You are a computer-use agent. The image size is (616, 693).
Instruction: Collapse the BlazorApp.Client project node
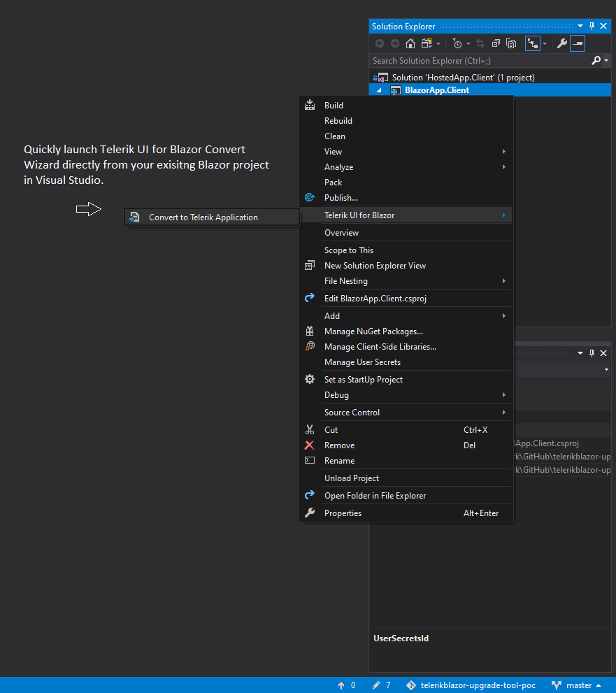pos(379,90)
